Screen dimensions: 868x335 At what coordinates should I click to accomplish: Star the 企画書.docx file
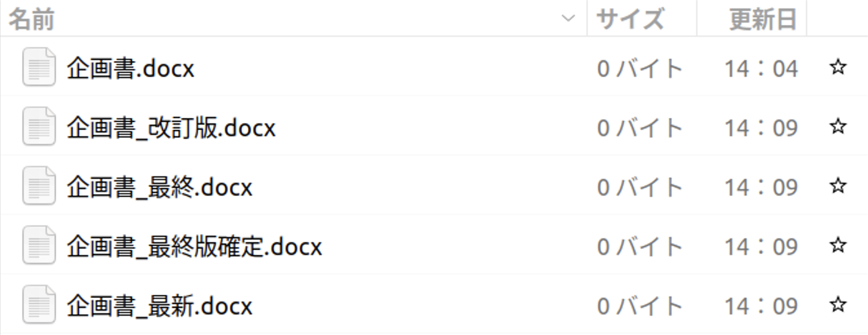point(838,67)
